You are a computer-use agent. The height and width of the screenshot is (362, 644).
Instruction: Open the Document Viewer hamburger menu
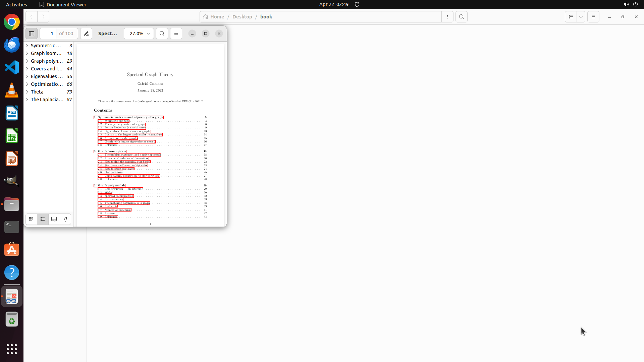(x=176, y=34)
